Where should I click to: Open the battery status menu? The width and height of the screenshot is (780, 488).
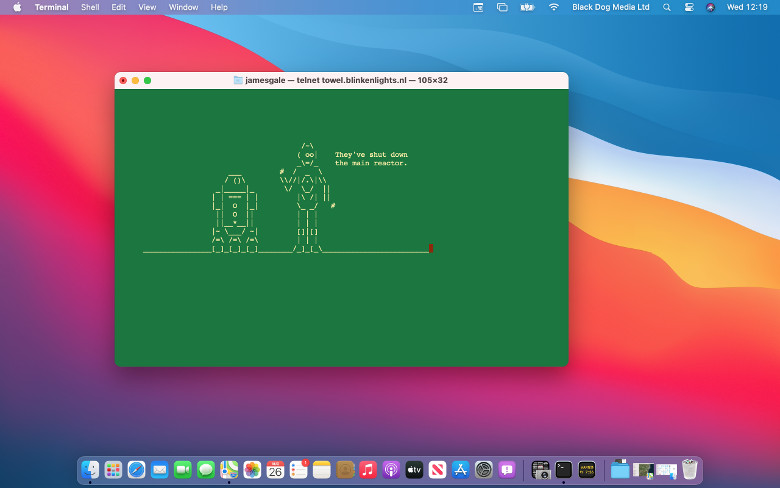(528, 7)
